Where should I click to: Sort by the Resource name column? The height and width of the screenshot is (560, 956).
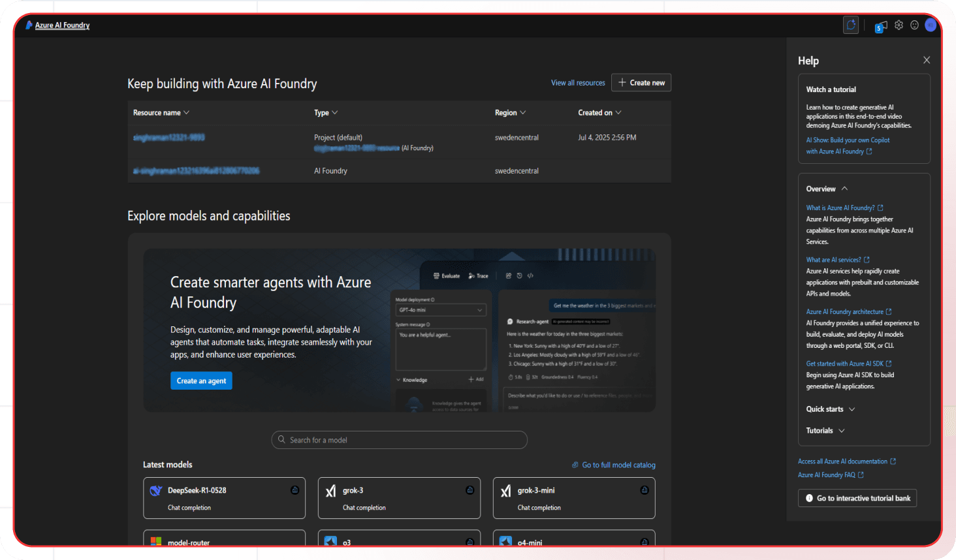point(161,113)
